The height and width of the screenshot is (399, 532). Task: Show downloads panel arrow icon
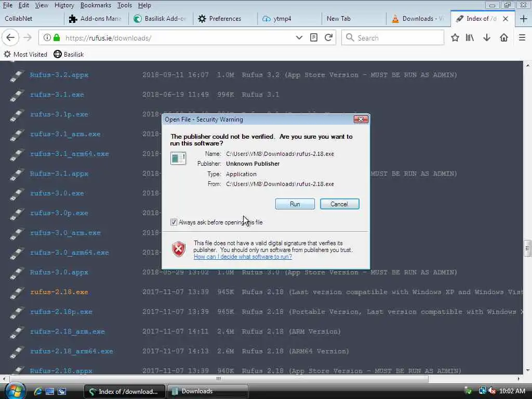(487, 37)
